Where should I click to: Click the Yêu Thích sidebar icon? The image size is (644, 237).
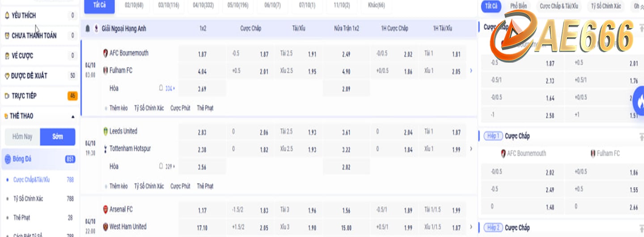coord(7,16)
